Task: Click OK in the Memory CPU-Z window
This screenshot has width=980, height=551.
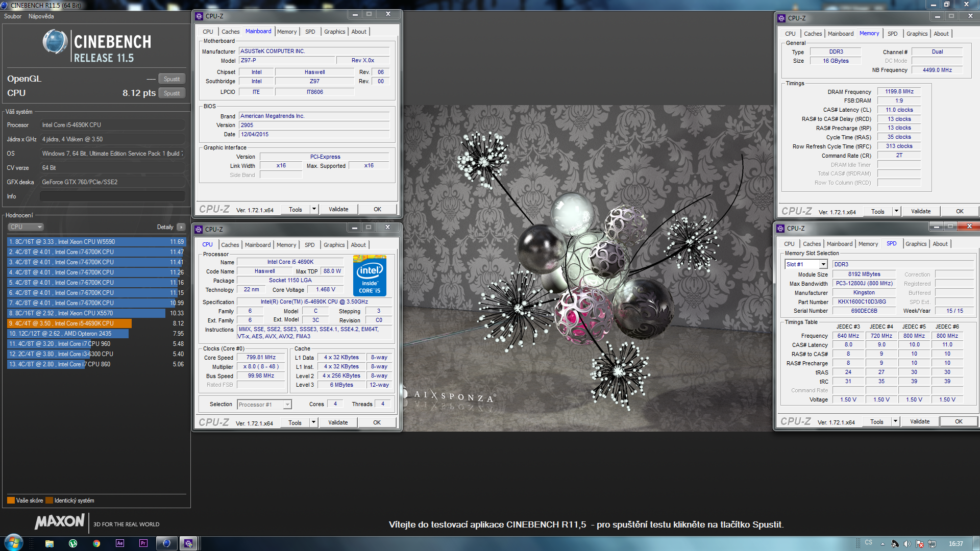Action: point(960,211)
